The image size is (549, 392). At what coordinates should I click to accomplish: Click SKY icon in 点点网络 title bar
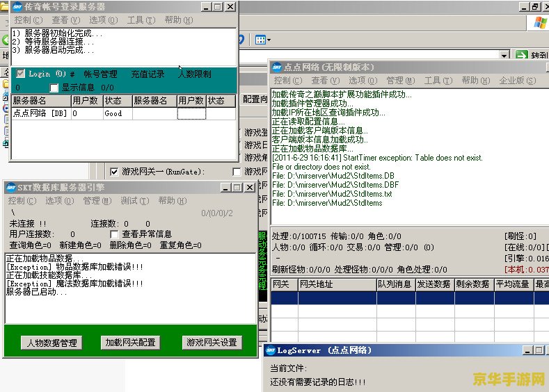(x=277, y=67)
